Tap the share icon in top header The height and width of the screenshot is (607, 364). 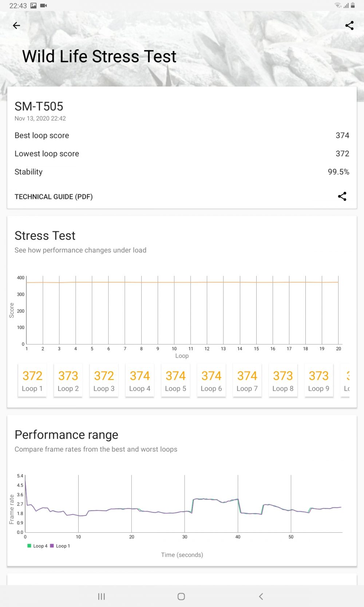click(349, 25)
